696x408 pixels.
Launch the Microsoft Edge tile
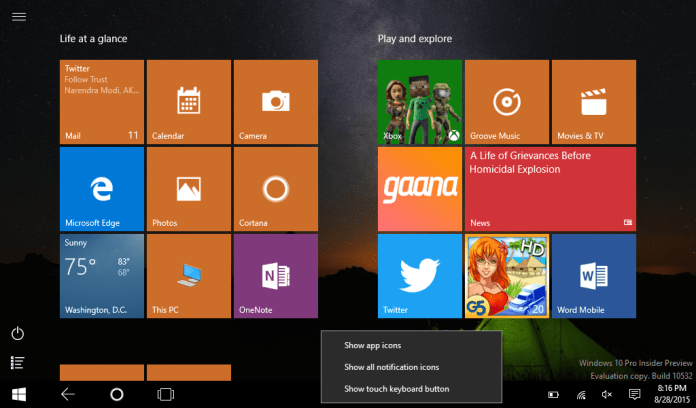tap(102, 189)
